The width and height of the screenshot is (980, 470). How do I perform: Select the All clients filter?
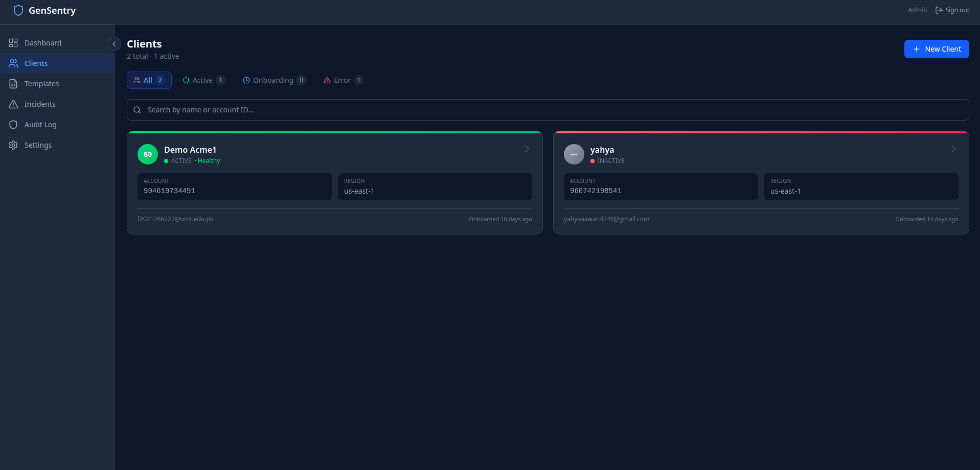coord(149,80)
